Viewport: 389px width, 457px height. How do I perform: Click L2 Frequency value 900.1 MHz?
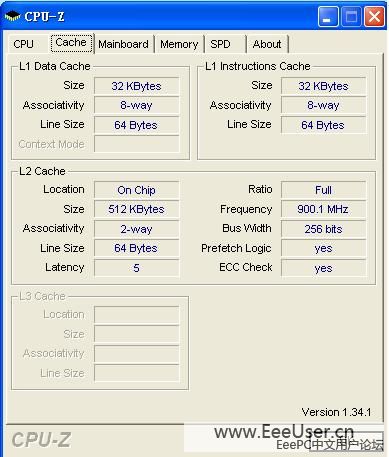[x=323, y=209]
